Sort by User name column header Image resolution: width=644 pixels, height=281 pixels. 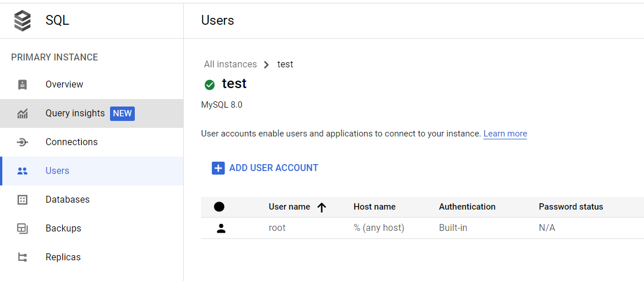tap(290, 207)
